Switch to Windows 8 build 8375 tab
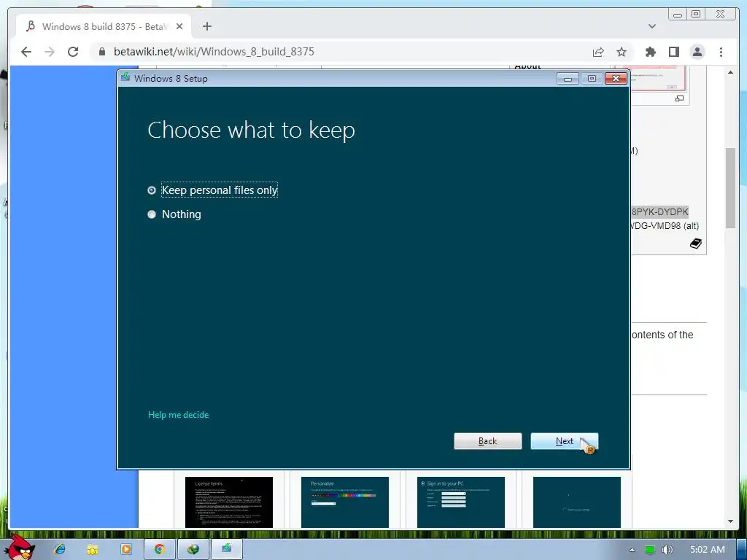Screen dimensions: 747x560 click(104, 27)
